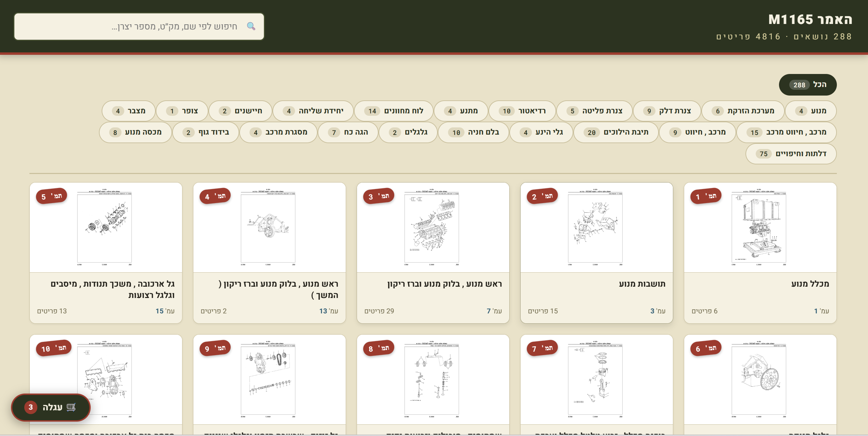Screen dimensions: 868x436
Task: Open the תמ' 6 flywheel diagram thumbnail
Action: click(x=759, y=380)
